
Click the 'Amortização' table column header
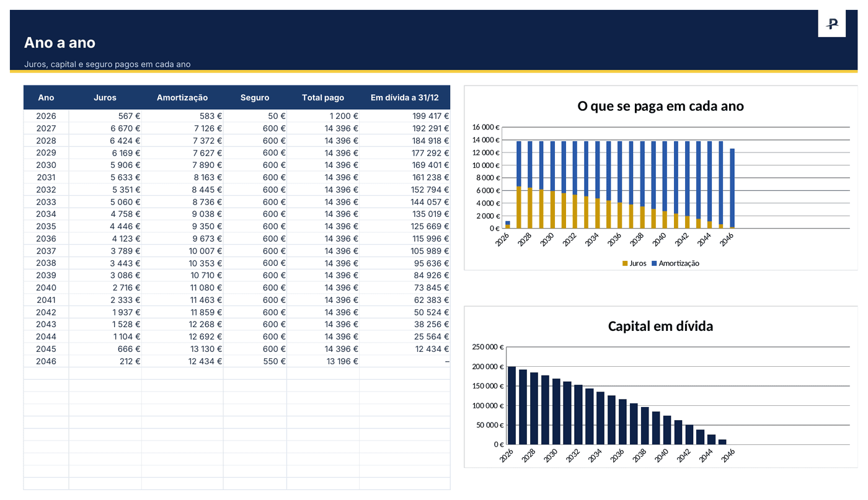click(x=182, y=97)
